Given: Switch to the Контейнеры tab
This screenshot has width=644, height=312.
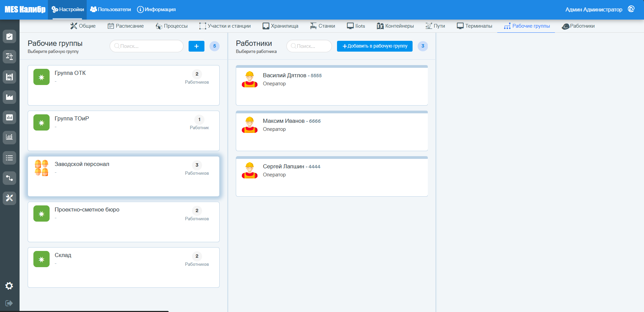Looking at the screenshot, I should pos(395,26).
